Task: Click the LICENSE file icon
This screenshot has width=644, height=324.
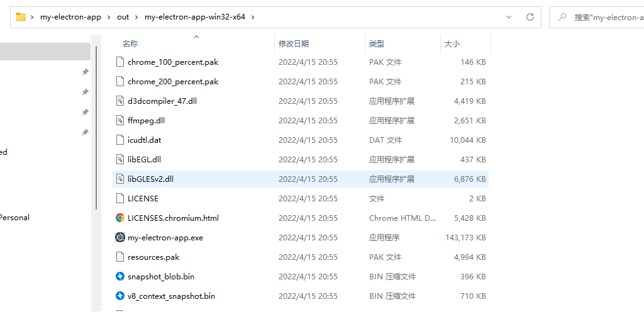Action: [x=120, y=198]
